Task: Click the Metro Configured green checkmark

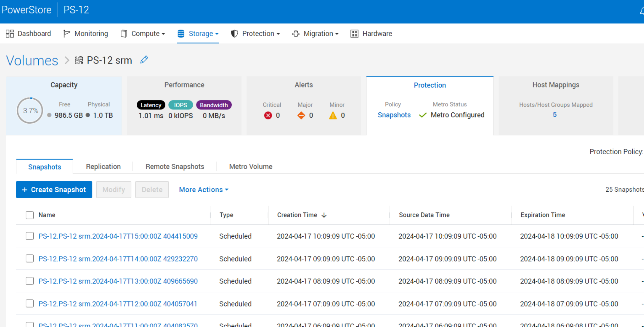Action: (423, 115)
